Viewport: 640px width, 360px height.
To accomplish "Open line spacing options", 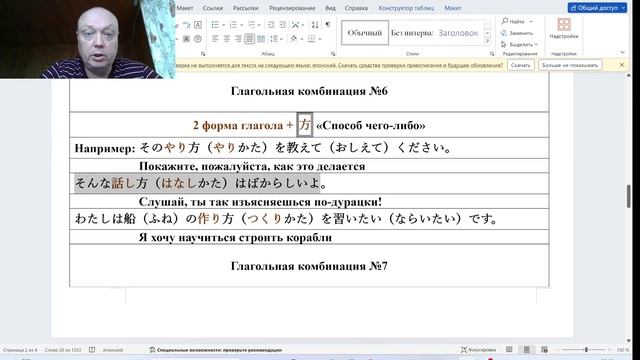I will [x=274, y=39].
